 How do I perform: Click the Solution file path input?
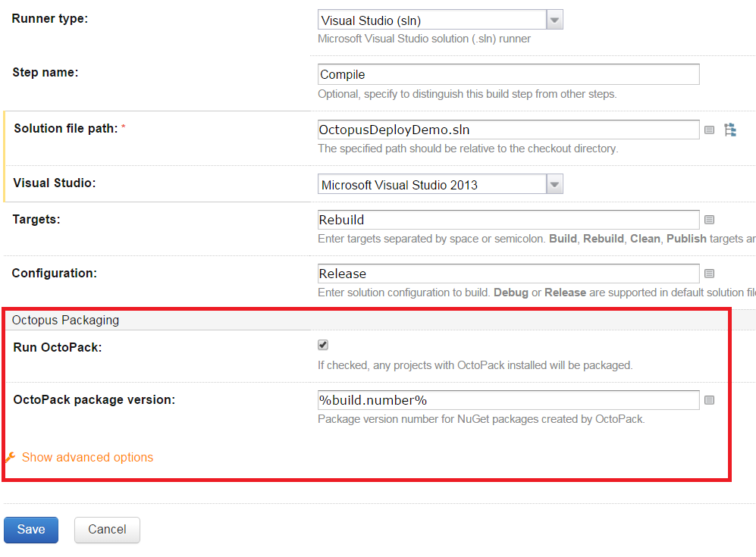(508, 130)
